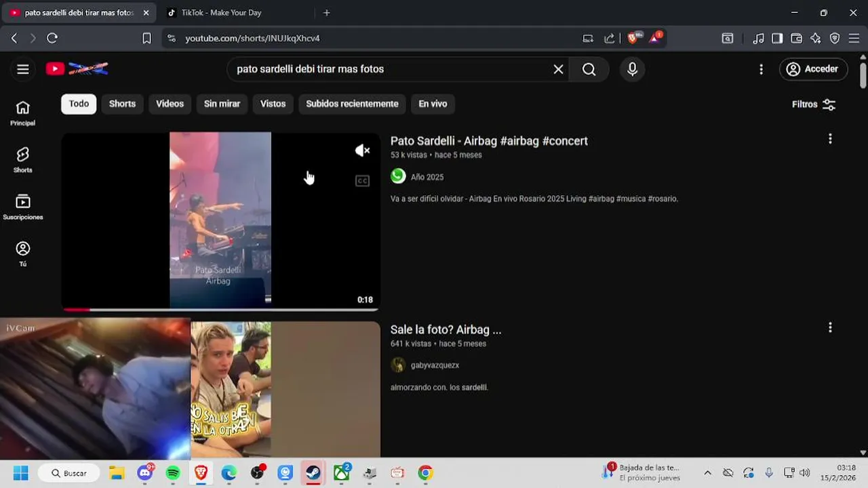Open the YouTube hamburger guide menu
Viewport: 868px width, 488px height.
(23, 69)
